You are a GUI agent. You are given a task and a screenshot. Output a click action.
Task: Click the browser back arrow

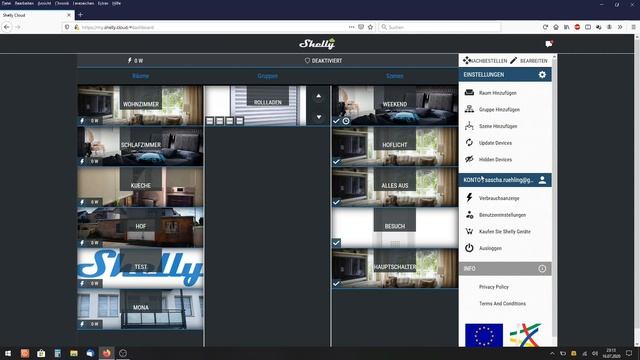click(x=7, y=27)
